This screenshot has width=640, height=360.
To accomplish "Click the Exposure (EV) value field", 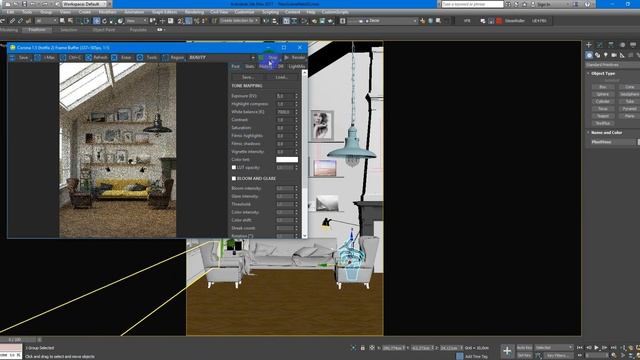I will 284,96.
